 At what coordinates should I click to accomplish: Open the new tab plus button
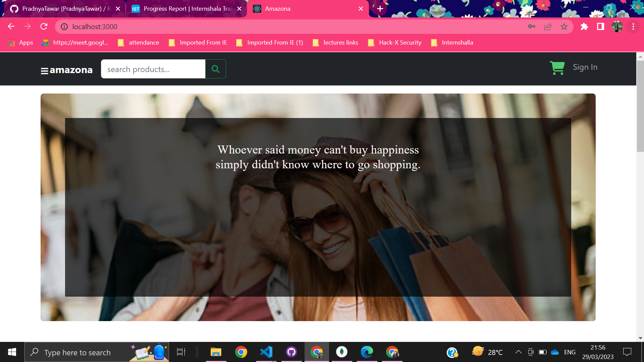coord(380,9)
